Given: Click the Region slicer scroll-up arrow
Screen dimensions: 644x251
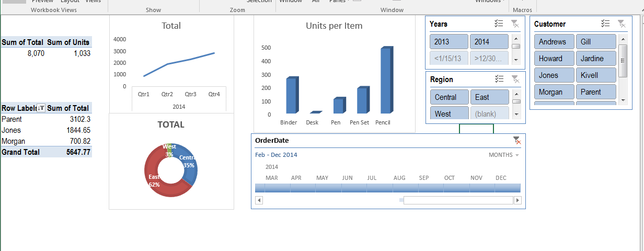Looking at the screenshot, I should pyautogui.click(x=516, y=94).
